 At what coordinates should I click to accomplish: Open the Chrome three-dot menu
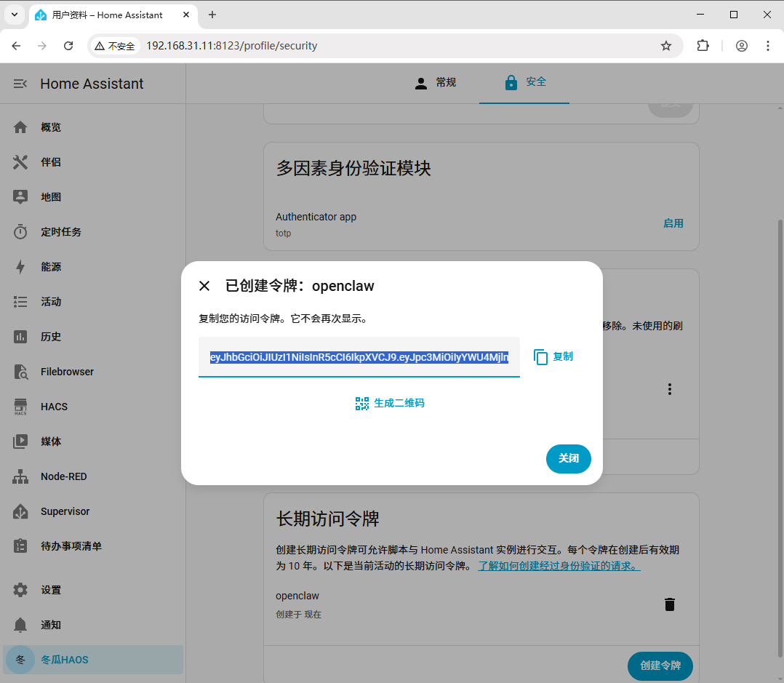tap(768, 46)
